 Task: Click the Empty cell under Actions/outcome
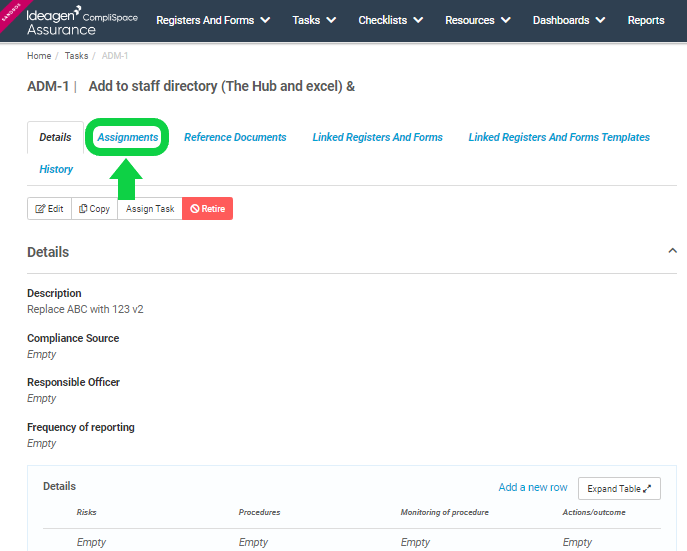(x=577, y=542)
